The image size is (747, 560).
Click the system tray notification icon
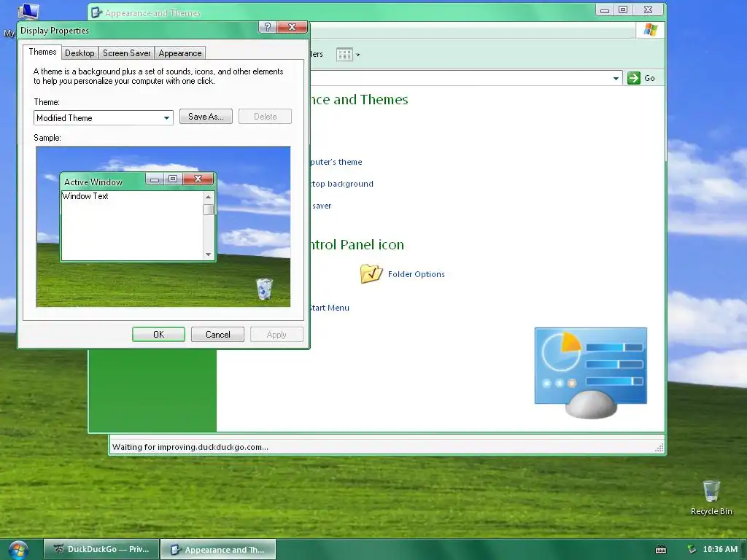pos(692,549)
